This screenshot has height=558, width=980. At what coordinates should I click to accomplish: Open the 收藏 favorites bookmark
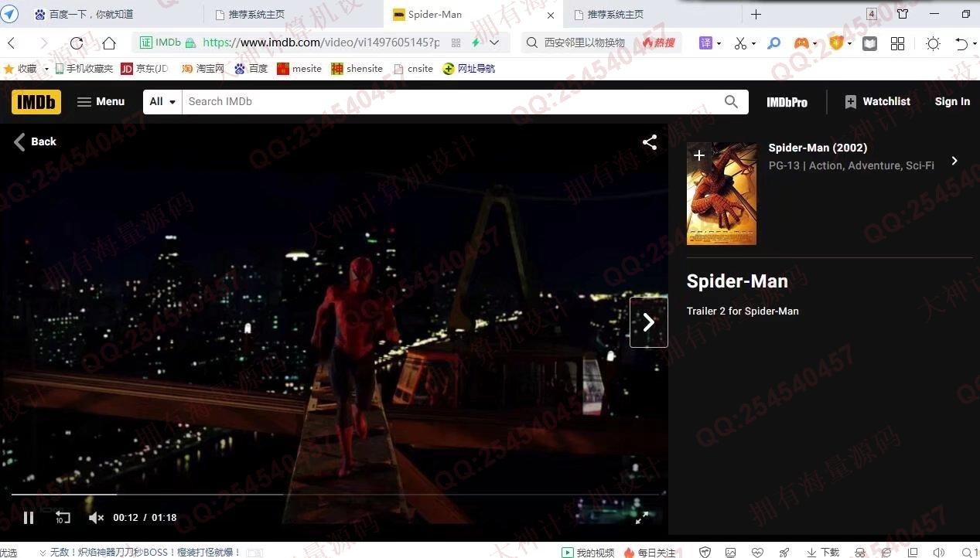click(x=20, y=69)
